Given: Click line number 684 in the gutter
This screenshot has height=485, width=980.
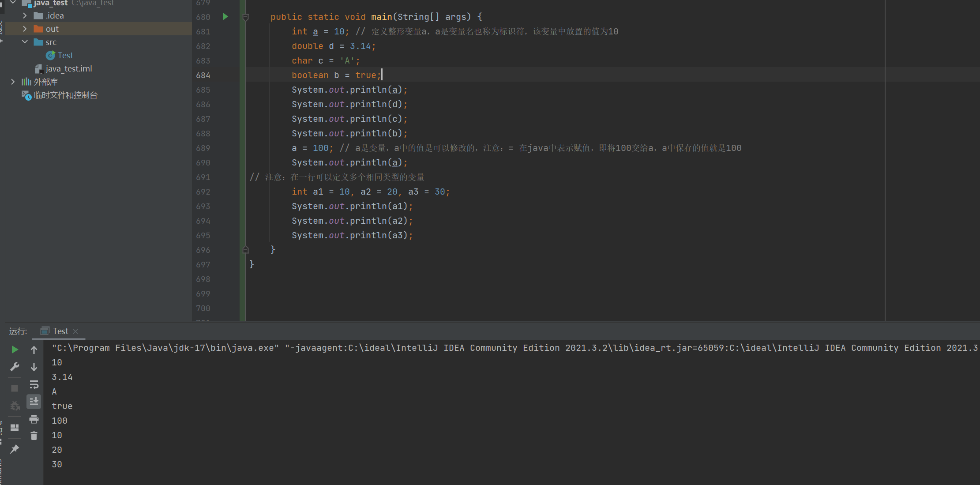Looking at the screenshot, I should pyautogui.click(x=203, y=75).
